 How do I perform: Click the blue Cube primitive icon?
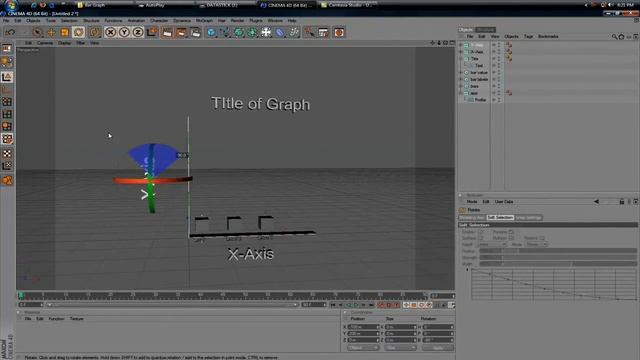click(211, 32)
